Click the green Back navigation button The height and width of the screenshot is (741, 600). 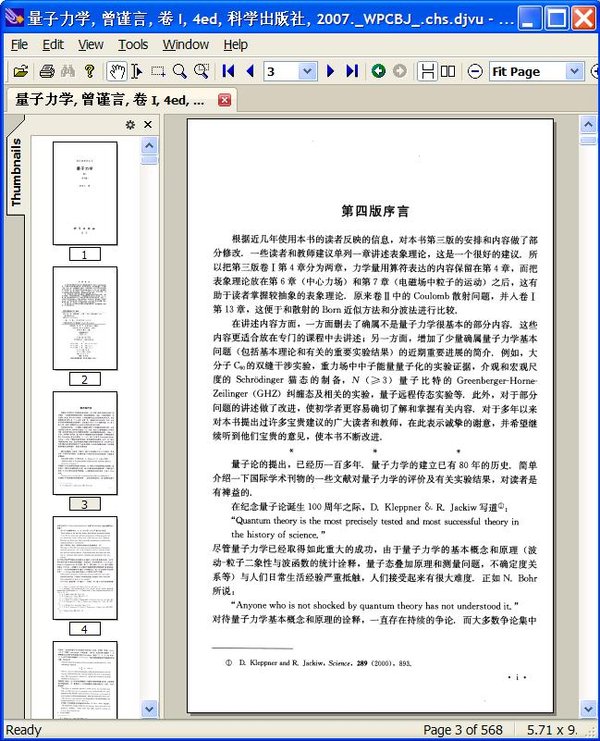pyautogui.click(x=378, y=71)
